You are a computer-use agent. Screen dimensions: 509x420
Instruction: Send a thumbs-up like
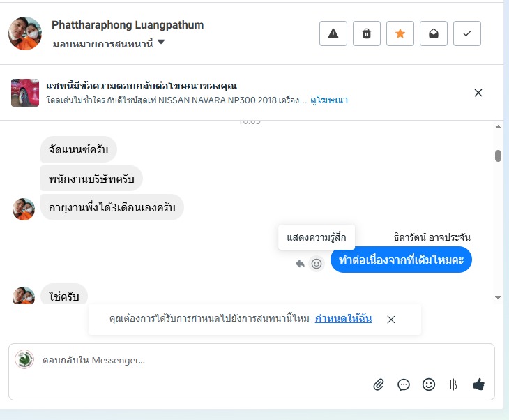(478, 384)
